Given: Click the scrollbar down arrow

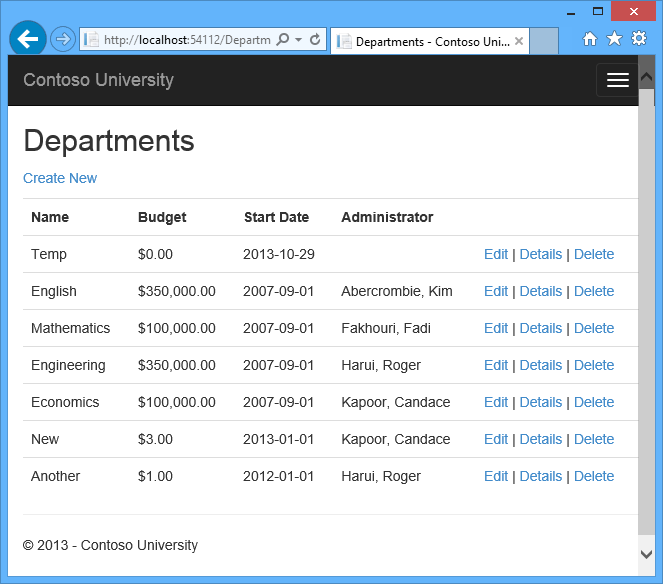Looking at the screenshot, I should [647, 553].
